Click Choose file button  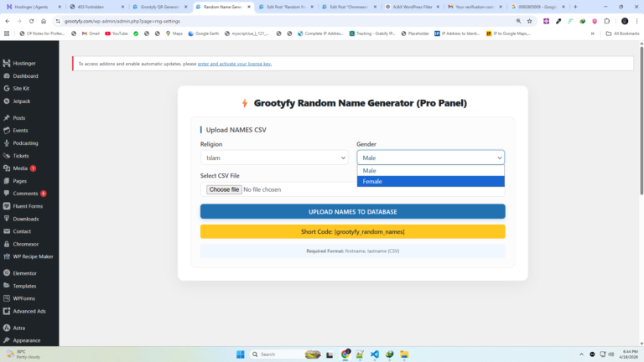point(224,189)
